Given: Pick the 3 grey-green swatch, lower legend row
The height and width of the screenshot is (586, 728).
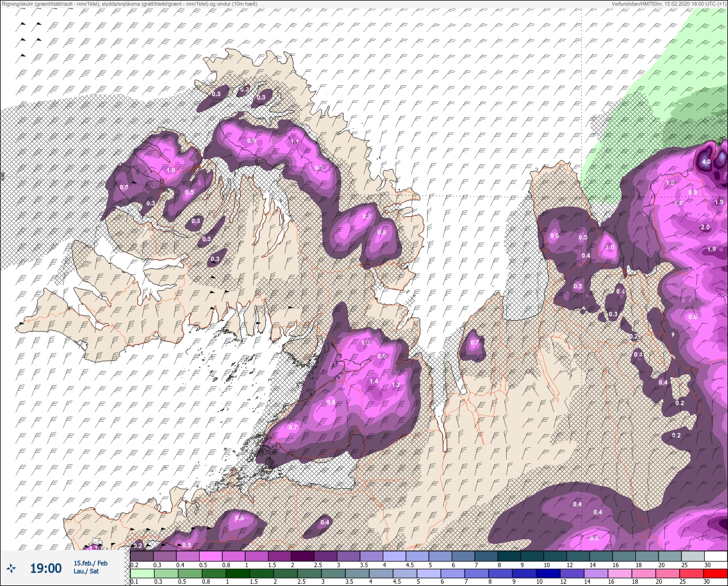Looking at the screenshot, I should pyautogui.click(x=333, y=573).
